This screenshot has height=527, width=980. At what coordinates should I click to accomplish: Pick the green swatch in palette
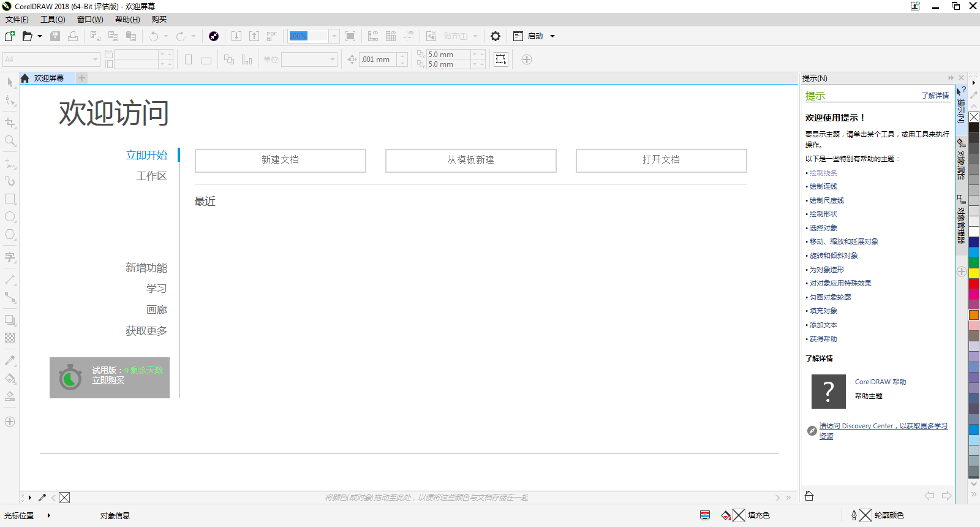[x=974, y=262]
